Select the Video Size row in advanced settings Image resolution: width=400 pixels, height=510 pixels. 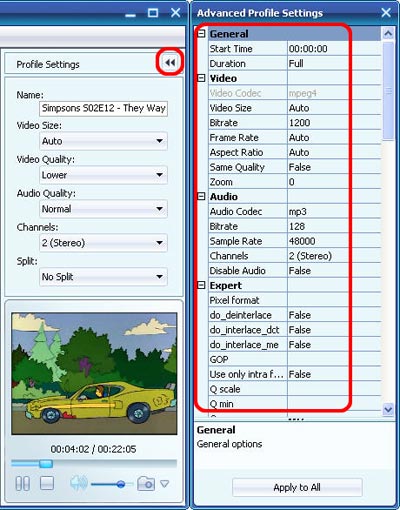(295, 108)
